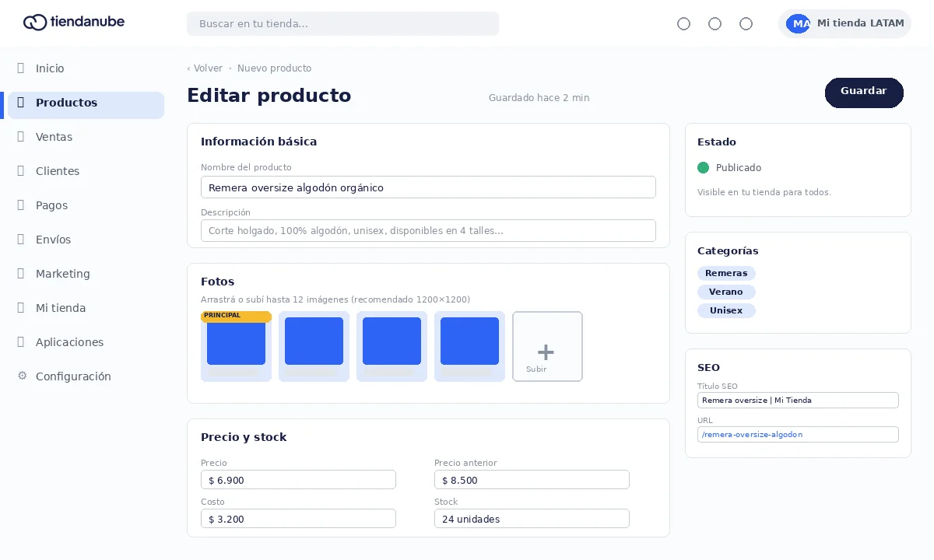Click the Fotos section heading
934x560 pixels.
[217, 282]
